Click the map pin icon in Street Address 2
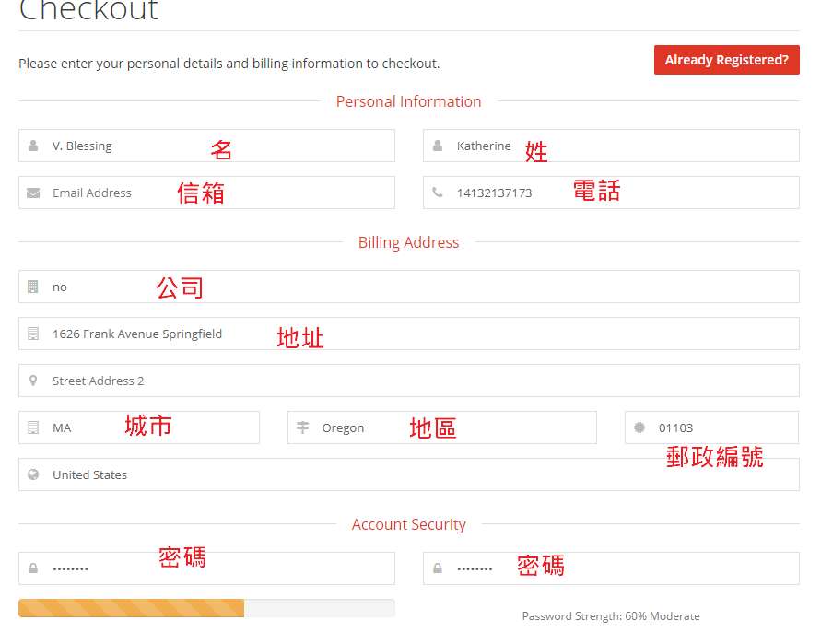 click(33, 381)
